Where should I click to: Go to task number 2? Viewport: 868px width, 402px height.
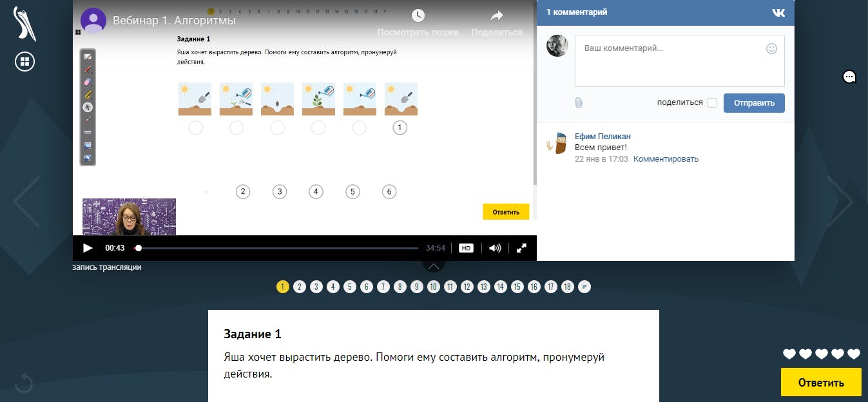(x=300, y=287)
